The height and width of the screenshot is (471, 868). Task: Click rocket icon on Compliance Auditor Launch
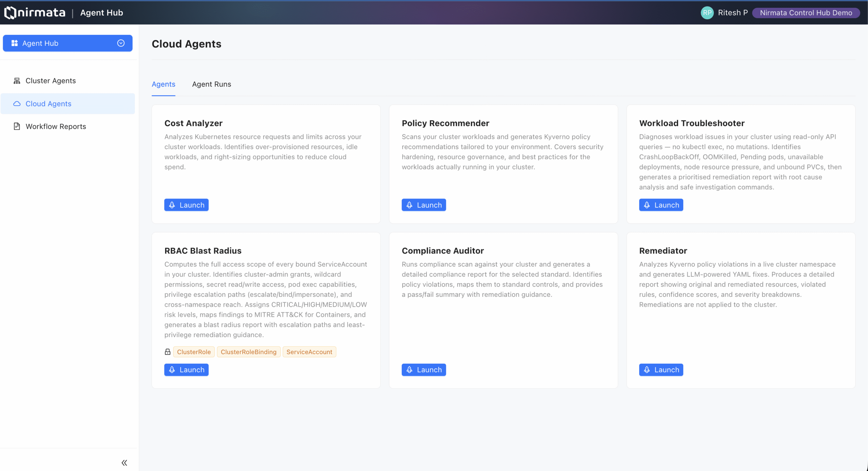[x=410, y=370]
